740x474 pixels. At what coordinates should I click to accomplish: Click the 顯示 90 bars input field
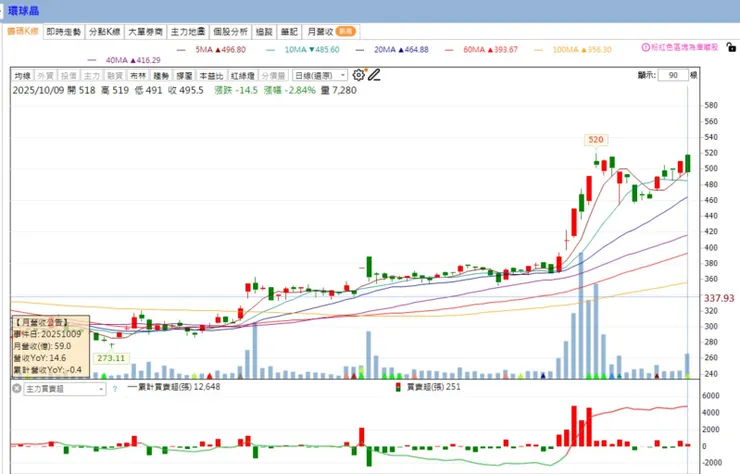pos(673,76)
